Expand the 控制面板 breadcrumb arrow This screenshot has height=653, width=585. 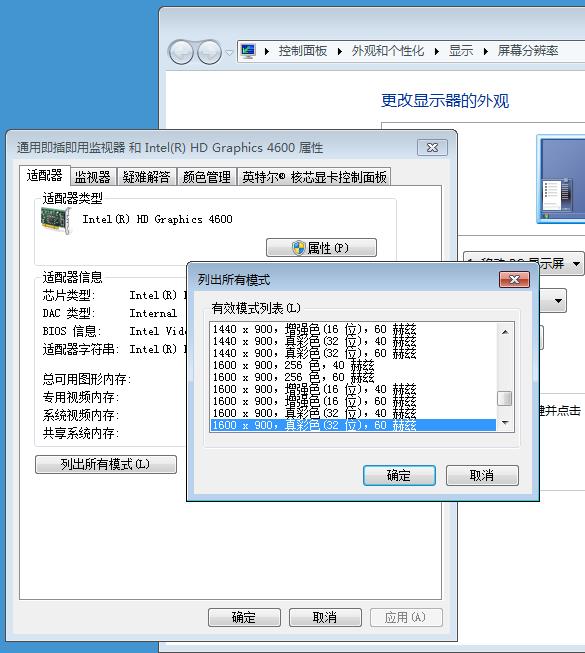(340, 51)
